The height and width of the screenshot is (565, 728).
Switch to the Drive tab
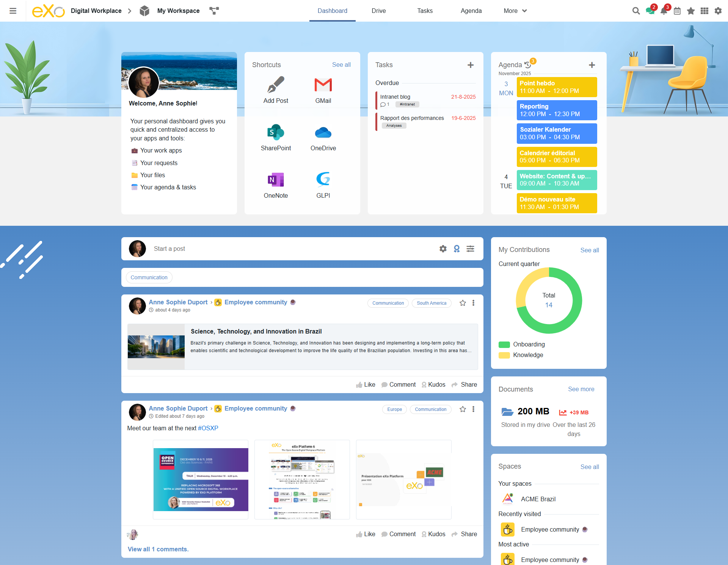pos(378,11)
